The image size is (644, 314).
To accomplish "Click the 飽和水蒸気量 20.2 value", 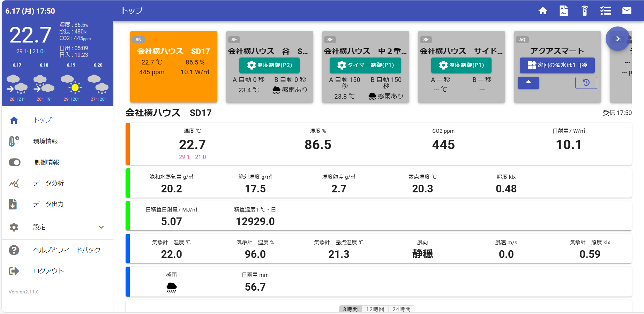I will click(171, 189).
